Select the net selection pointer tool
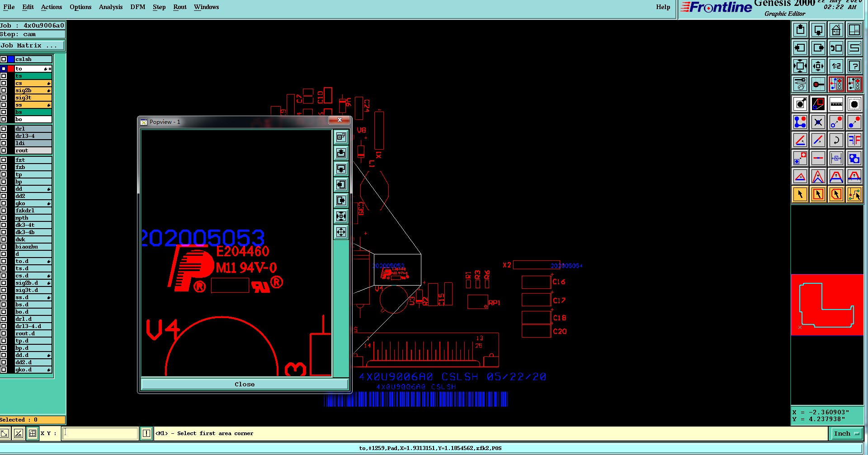This screenshot has width=868, height=455. [854, 194]
